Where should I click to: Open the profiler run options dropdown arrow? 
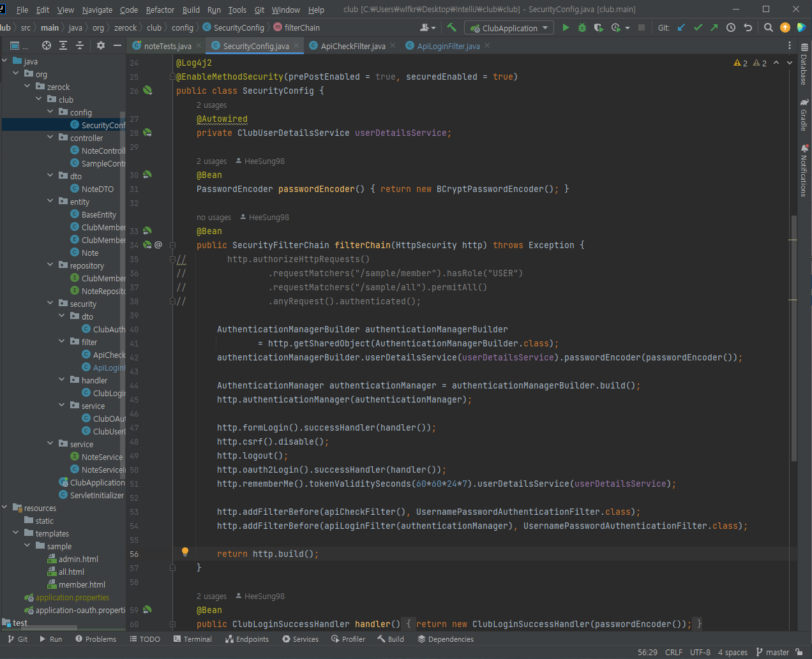click(628, 28)
